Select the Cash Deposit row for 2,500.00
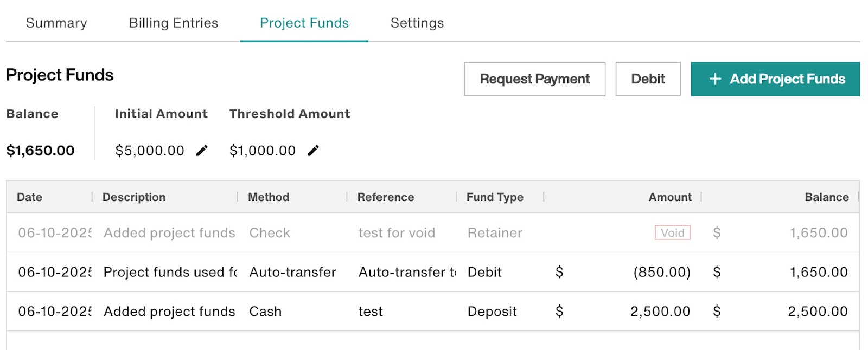The height and width of the screenshot is (350, 868). pos(433,312)
